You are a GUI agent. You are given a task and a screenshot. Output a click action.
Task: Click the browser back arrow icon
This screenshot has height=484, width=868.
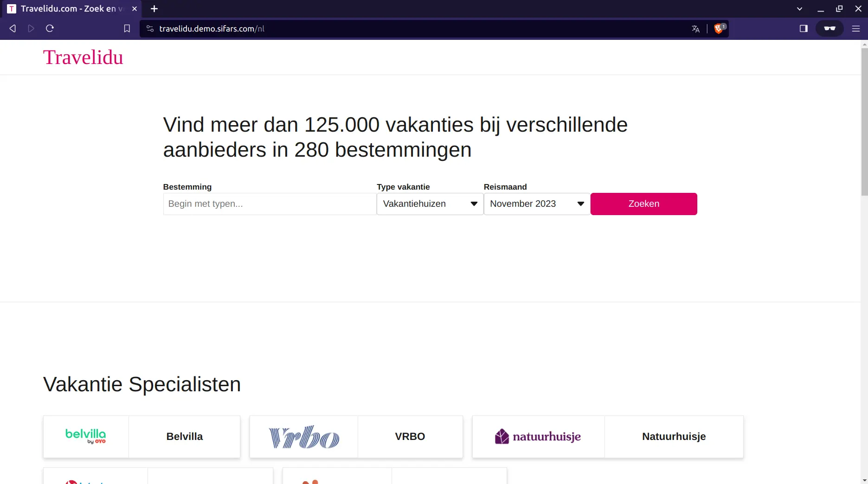(x=13, y=28)
